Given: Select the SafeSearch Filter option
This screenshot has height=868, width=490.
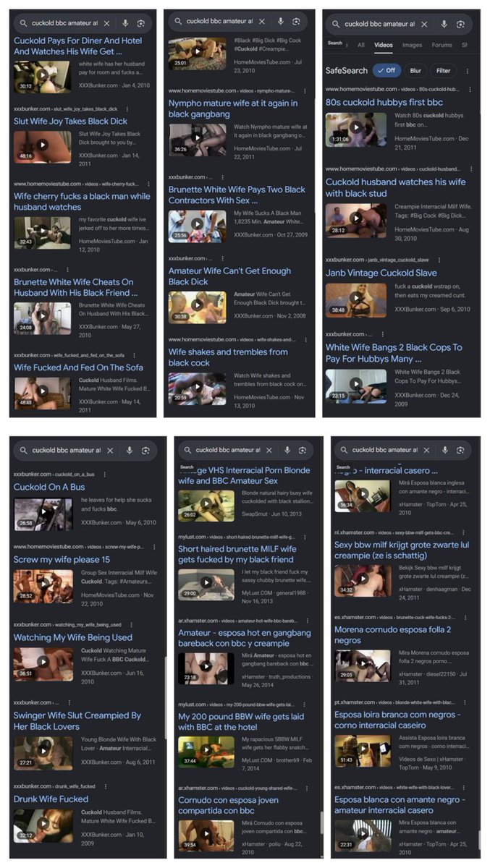Looking at the screenshot, I should [x=443, y=71].
